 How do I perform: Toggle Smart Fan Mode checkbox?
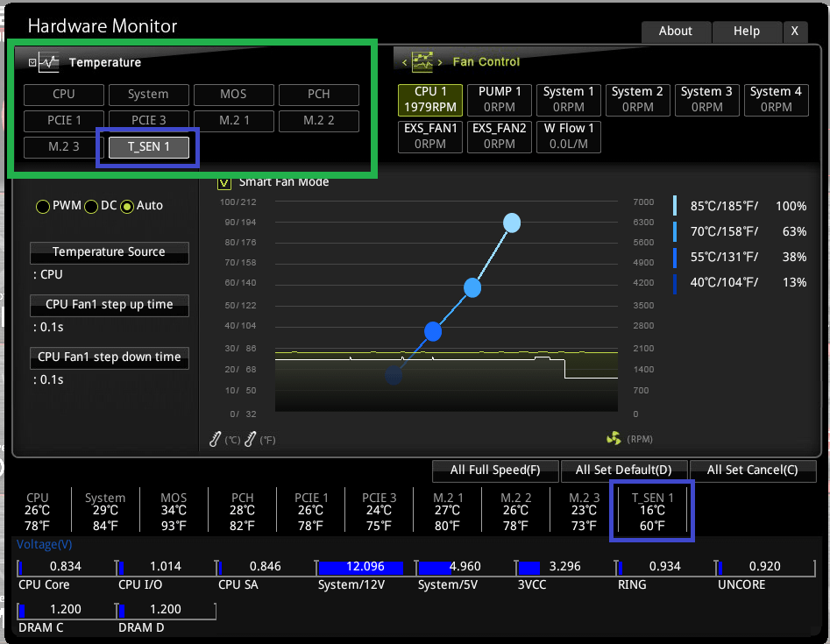pyautogui.click(x=223, y=182)
